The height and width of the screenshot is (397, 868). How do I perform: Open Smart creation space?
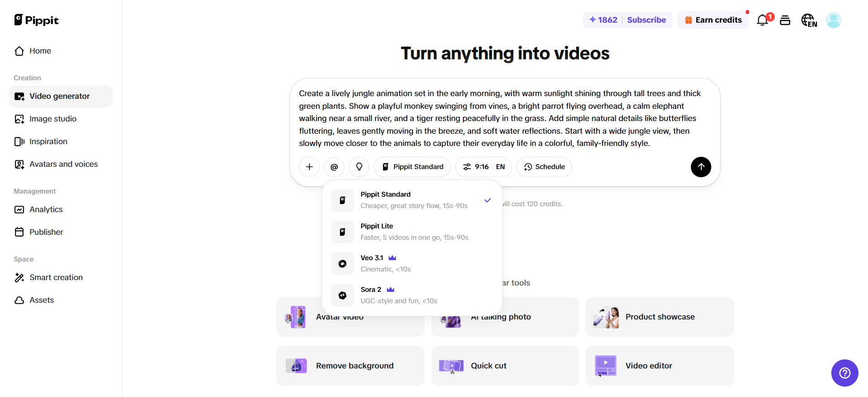click(61, 277)
